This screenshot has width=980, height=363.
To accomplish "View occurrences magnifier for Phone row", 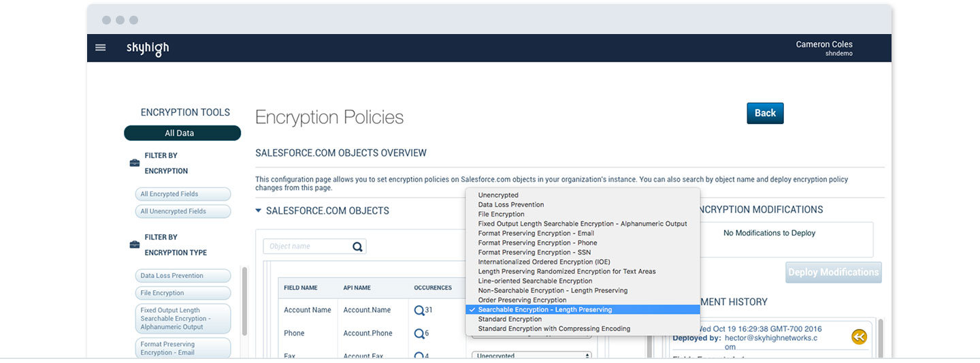I will click(419, 334).
